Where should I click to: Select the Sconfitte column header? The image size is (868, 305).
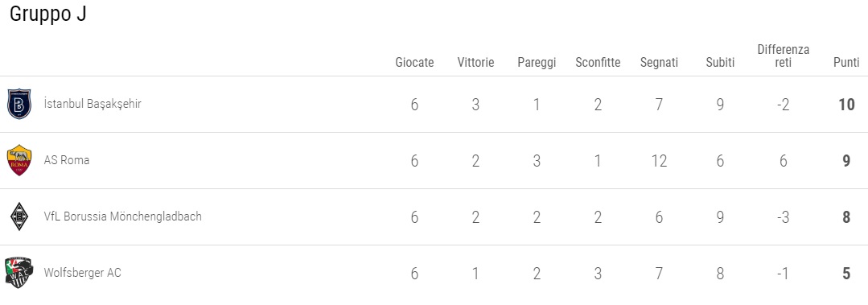tap(598, 63)
